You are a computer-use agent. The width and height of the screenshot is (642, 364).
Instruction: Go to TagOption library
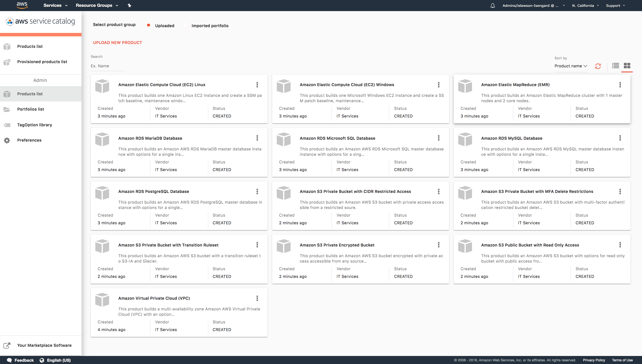point(34,125)
